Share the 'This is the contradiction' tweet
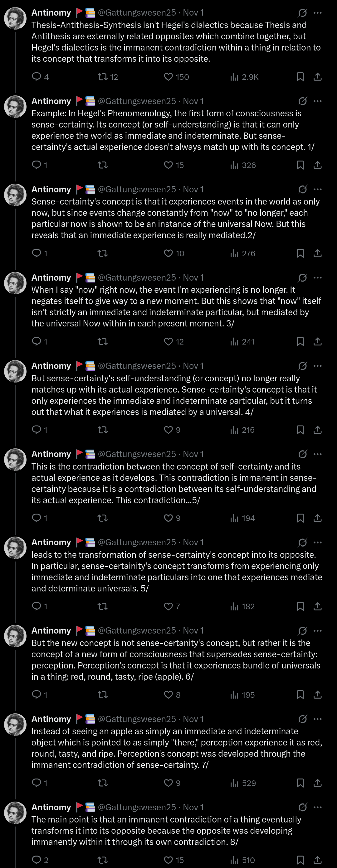The image size is (337, 868). 317,518
